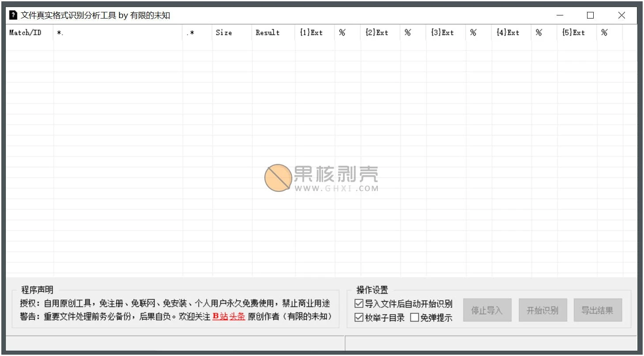Close the file format analysis window
This screenshot has width=644, height=356.
pos(621,15)
